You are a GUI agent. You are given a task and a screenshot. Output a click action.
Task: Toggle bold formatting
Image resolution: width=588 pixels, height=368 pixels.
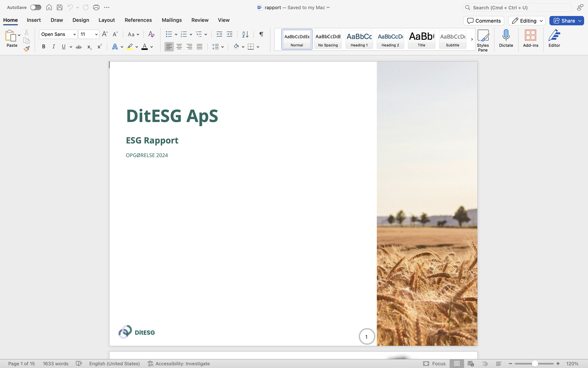point(44,47)
